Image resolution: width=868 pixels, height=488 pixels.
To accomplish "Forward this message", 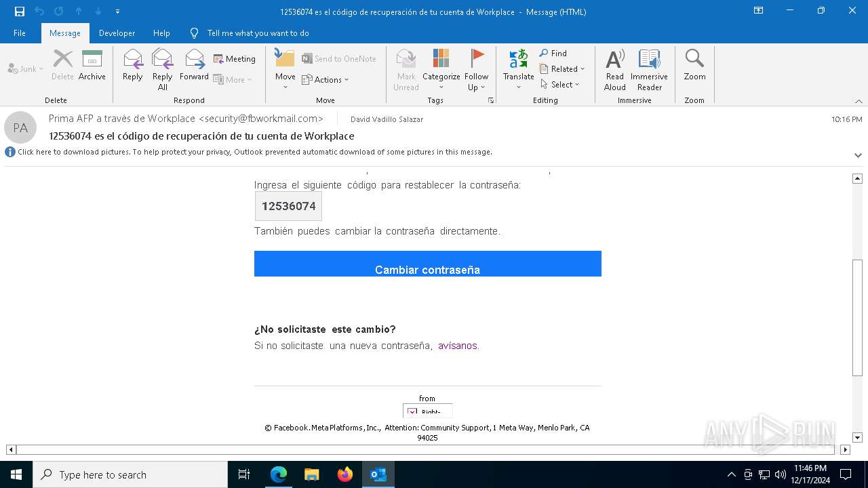I will pyautogui.click(x=194, y=65).
